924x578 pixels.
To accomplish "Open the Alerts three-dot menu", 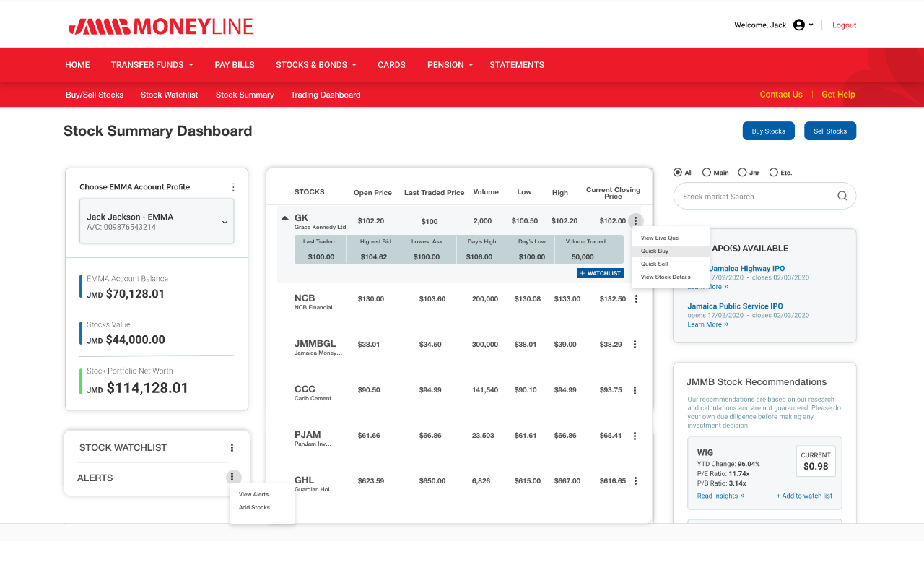I will (232, 477).
